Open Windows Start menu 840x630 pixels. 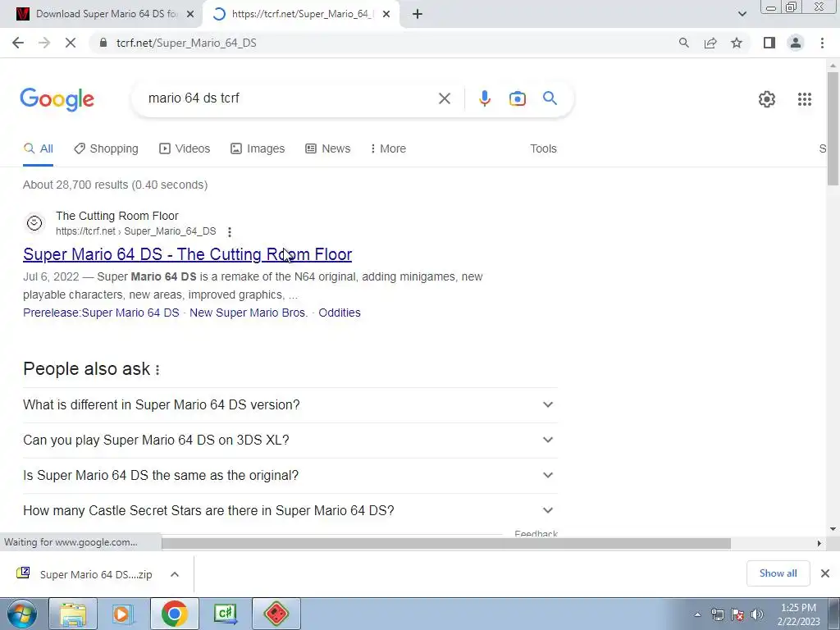22,614
